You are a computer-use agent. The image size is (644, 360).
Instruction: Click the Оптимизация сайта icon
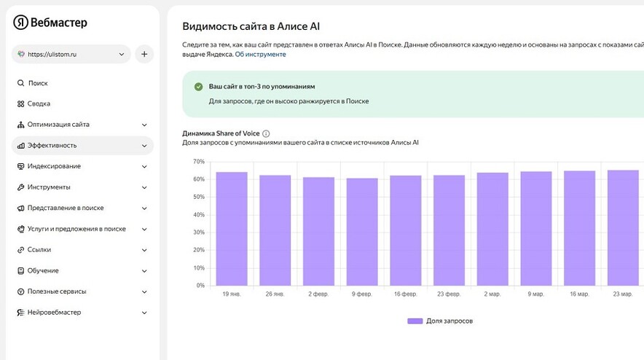pyautogui.click(x=20, y=125)
